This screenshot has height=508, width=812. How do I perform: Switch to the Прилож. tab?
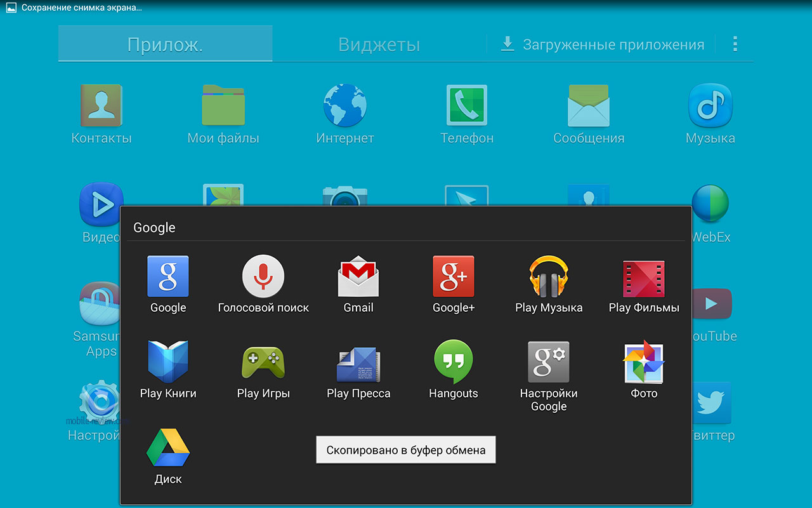[x=165, y=44]
